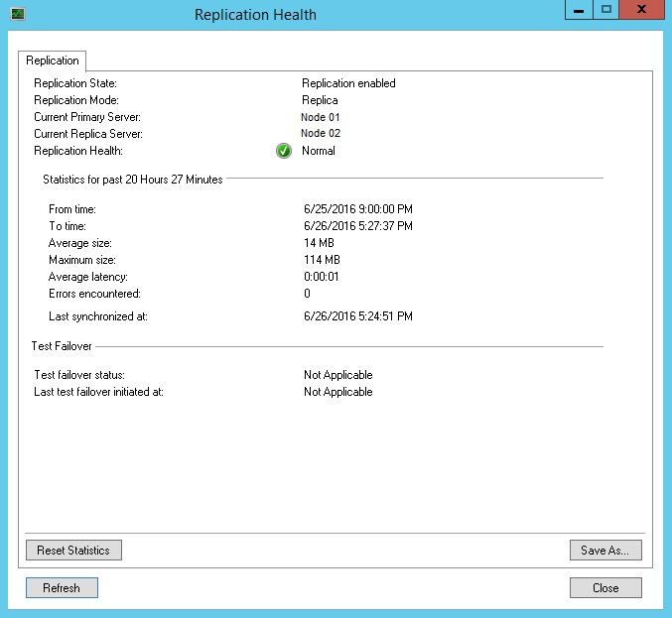This screenshot has width=672, height=618.
Task: Click the 'From time:' label
Action: tap(72, 209)
